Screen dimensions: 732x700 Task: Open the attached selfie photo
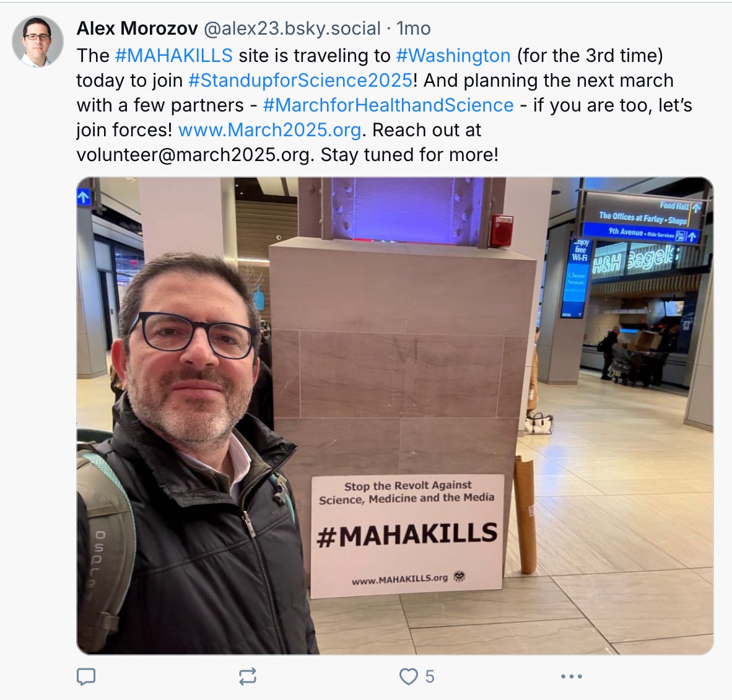(395, 416)
